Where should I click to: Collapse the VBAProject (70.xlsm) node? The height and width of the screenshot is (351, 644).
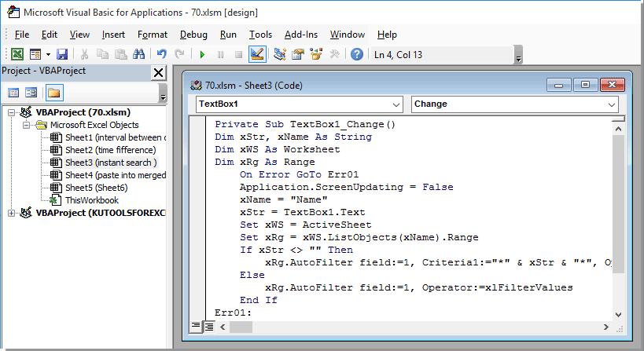[x=11, y=112]
